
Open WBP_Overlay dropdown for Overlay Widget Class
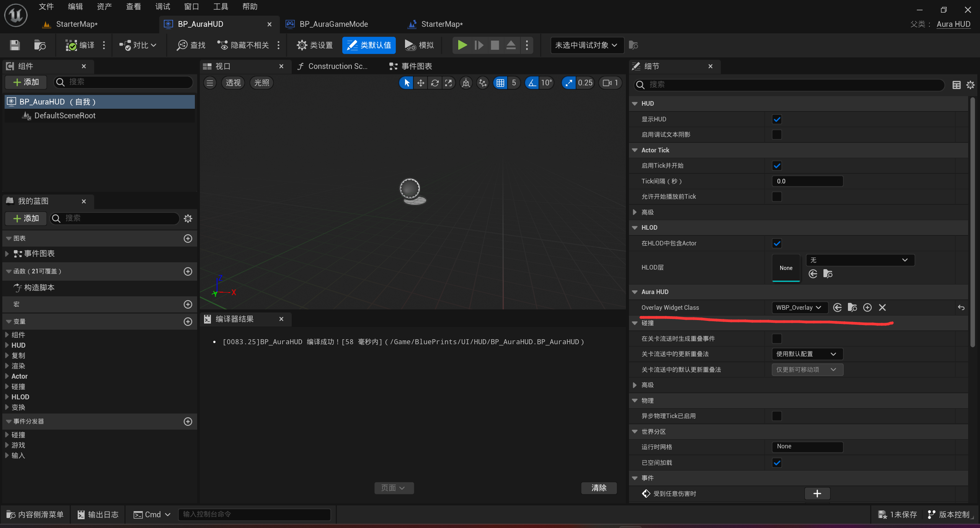(799, 307)
